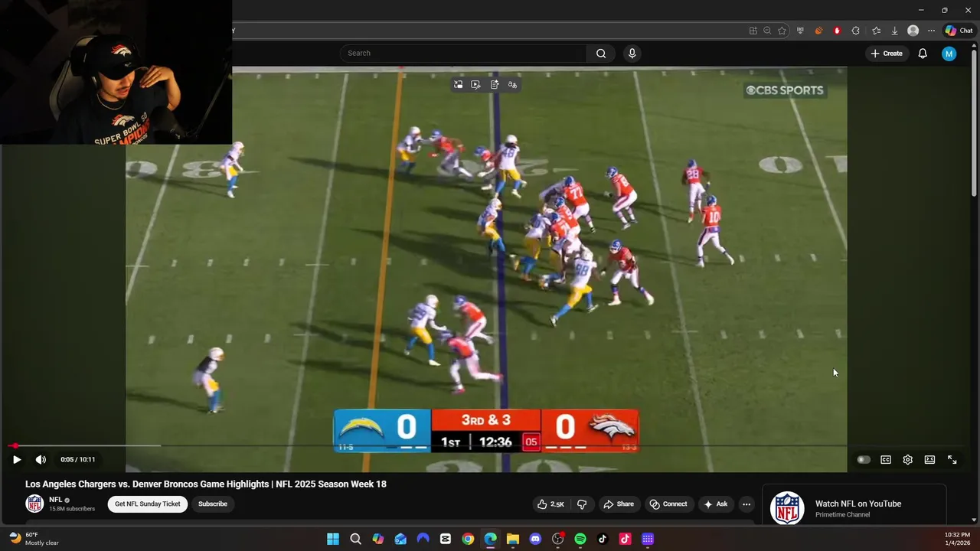Open Watch NFL on YouTube card
The height and width of the screenshot is (551, 980).
click(854, 507)
